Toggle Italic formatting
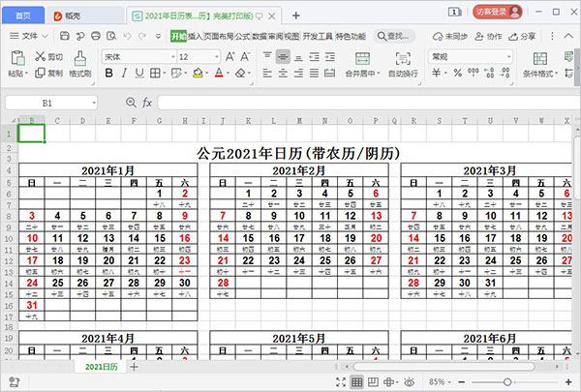 click(122, 73)
